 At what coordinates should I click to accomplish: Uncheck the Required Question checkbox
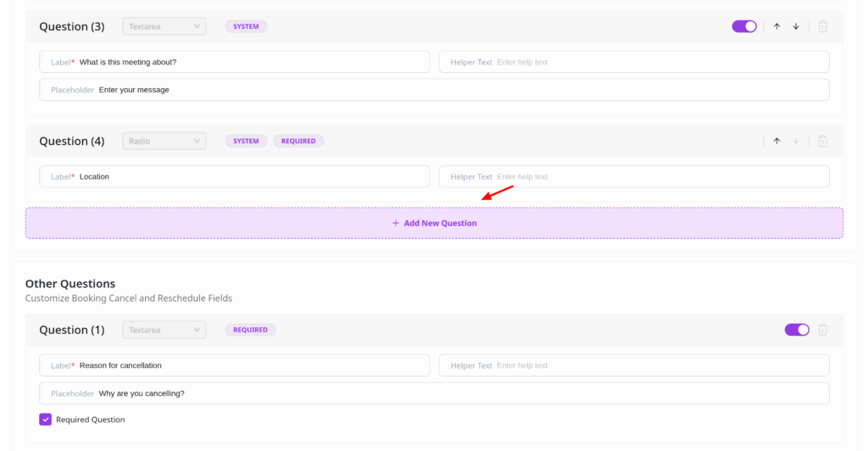click(x=46, y=420)
